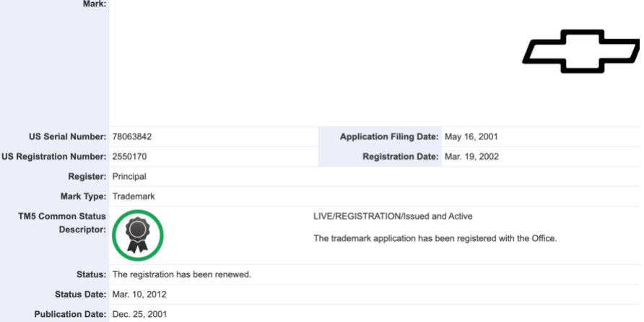Click the green ribbon registration status icon

click(138, 235)
